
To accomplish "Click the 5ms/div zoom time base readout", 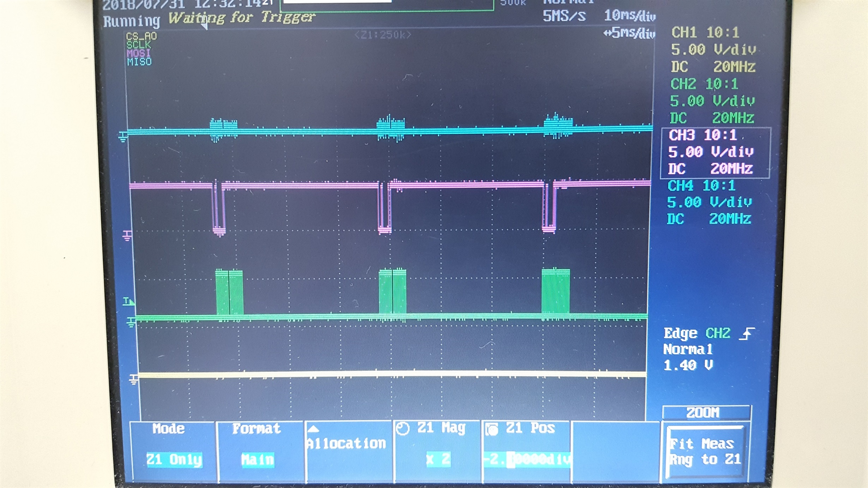I will click(629, 33).
